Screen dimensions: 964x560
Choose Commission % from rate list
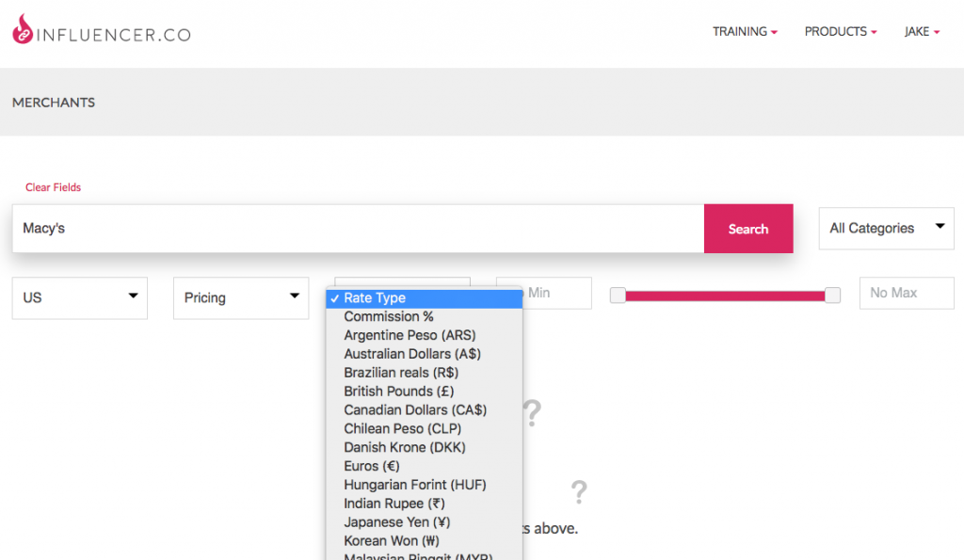click(425, 316)
